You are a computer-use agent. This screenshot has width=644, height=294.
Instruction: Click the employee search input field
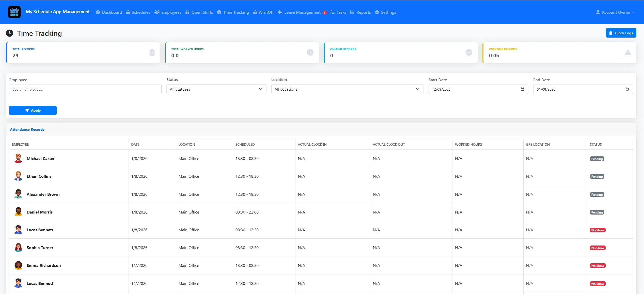(x=85, y=89)
